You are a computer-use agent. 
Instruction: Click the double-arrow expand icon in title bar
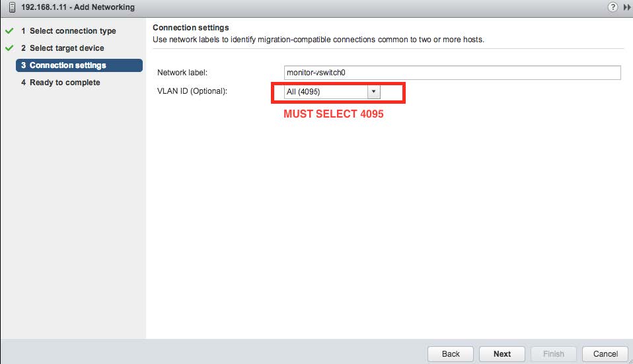click(x=627, y=7)
